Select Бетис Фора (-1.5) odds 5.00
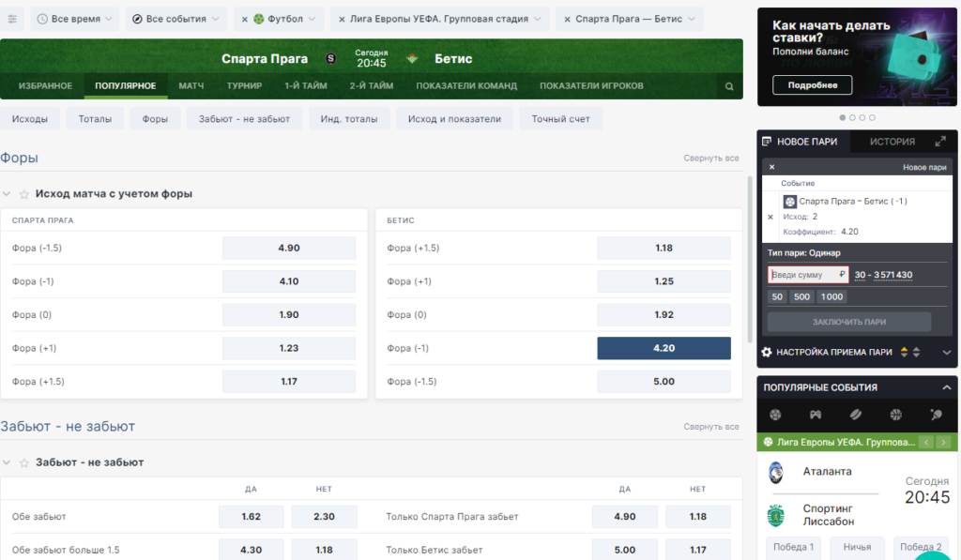This screenshot has height=560, width=961. click(664, 381)
